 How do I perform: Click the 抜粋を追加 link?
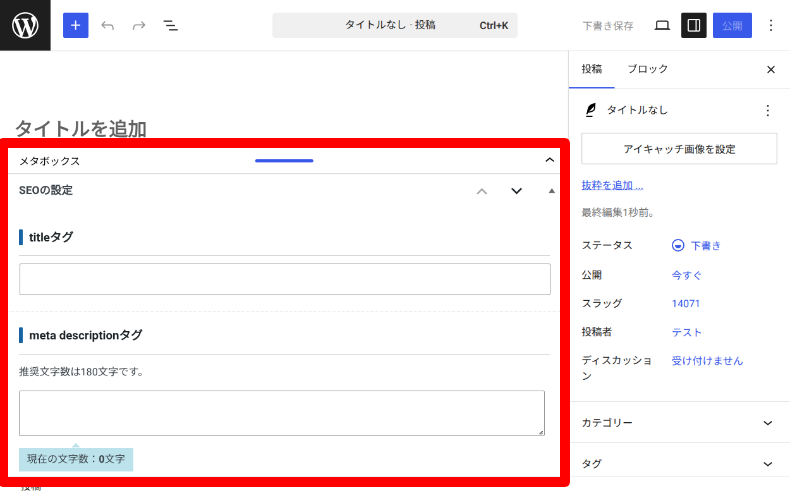612,185
